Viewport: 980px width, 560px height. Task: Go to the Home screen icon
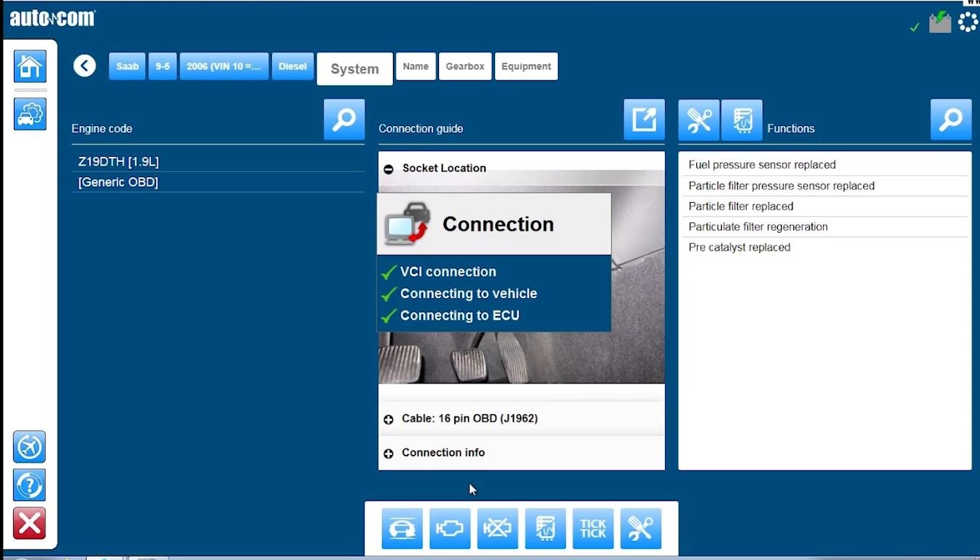(30, 67)
